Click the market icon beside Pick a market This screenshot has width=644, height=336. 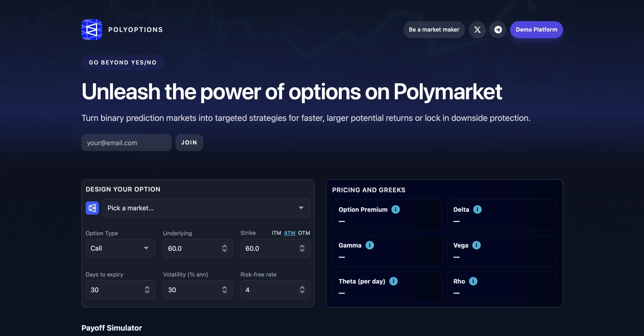(92, 208)
